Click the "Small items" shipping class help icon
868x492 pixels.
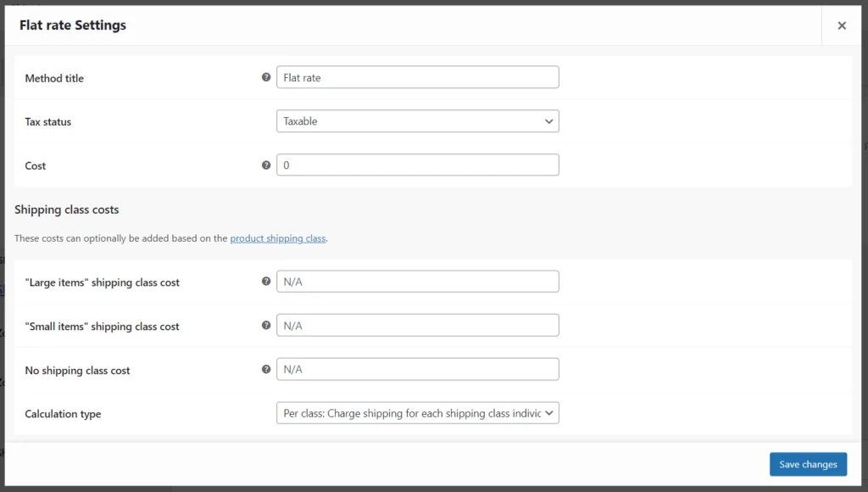point(266,325)
